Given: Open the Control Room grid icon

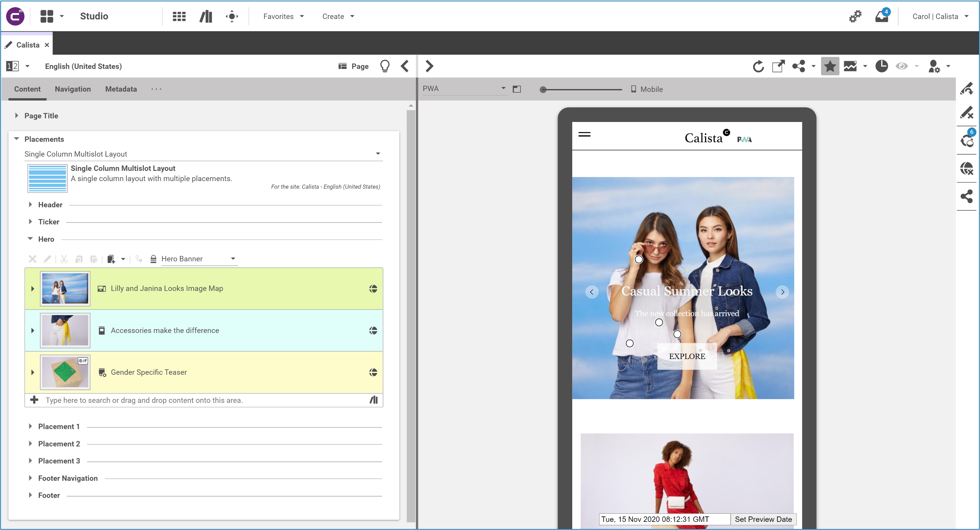Looking at the screenshot, I should click(x=179, y=16).
